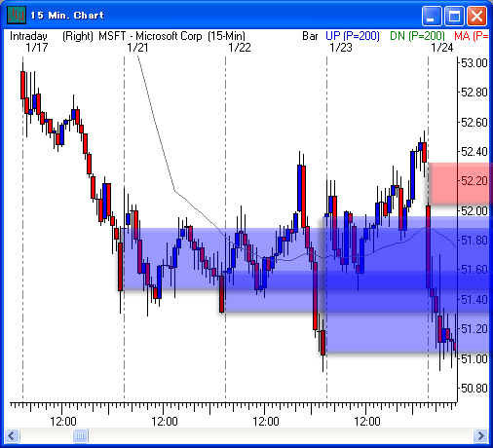Minimize the 15 Min. Chart window

coord(431,16)
